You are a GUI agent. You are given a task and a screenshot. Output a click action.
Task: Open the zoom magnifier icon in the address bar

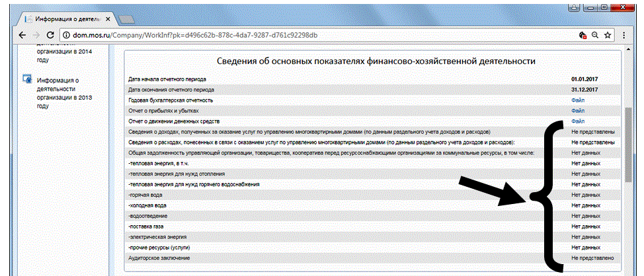(x=594, y=35)
